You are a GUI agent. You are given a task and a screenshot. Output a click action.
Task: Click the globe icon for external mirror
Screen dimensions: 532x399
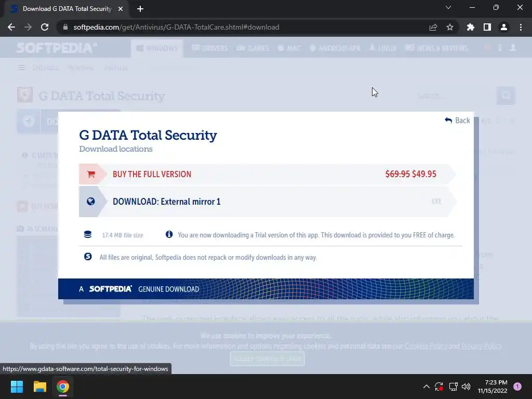tap(90, 202)
